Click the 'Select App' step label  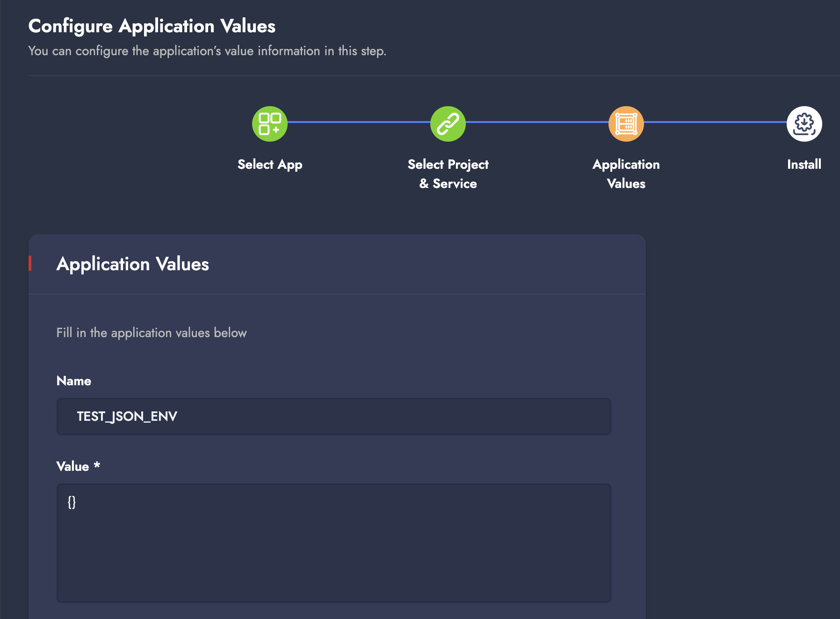tap(270, 165)
